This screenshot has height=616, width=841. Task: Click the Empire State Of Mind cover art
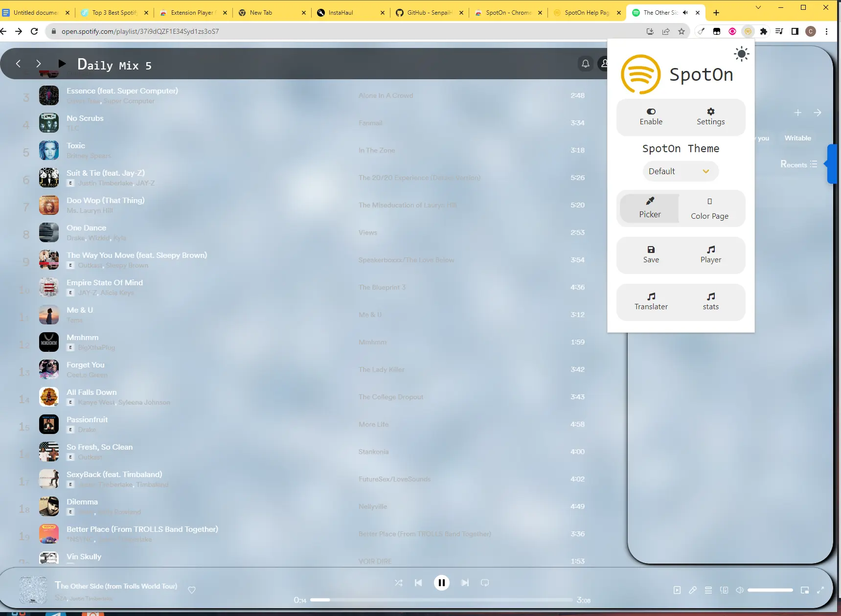[x=49, y=287]
